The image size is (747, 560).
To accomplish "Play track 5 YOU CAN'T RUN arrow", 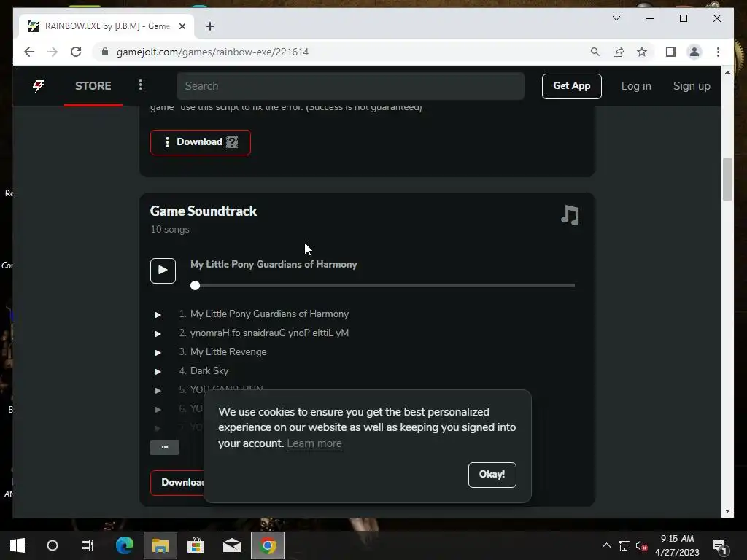I will click(x=158, y=391).
